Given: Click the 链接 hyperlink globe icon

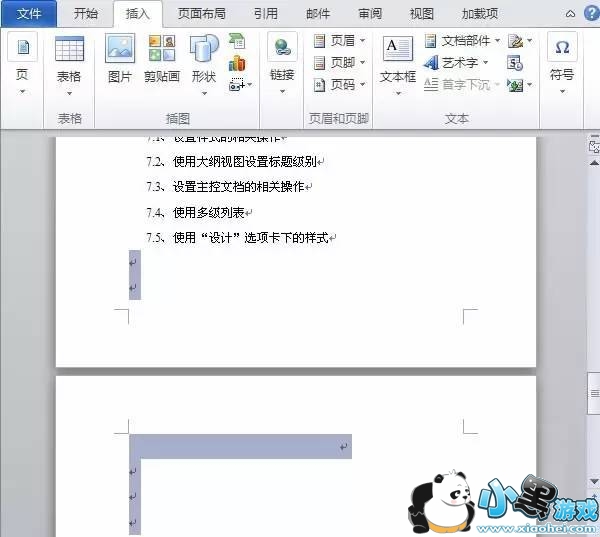Looking at the screenshot, I should pos(282,47).
